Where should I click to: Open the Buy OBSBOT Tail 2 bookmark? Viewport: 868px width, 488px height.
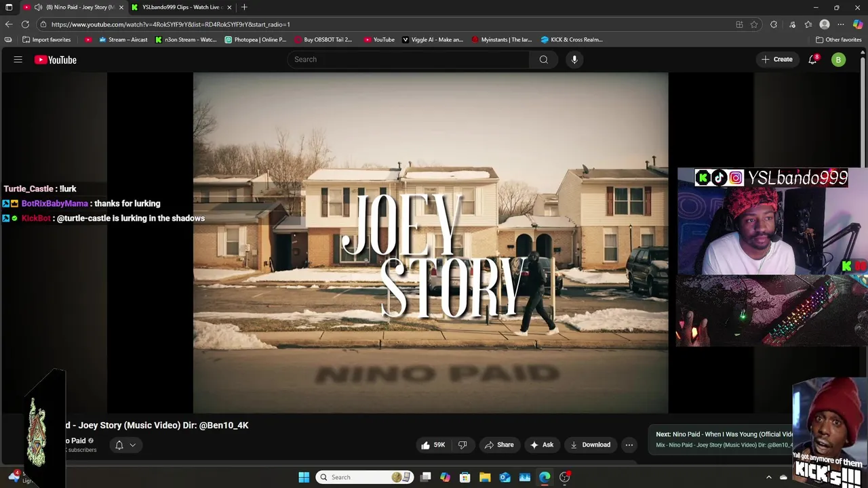[323, 39]
